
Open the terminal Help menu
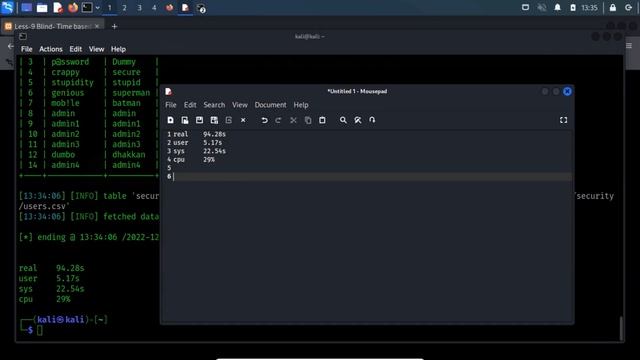(118, 49)
